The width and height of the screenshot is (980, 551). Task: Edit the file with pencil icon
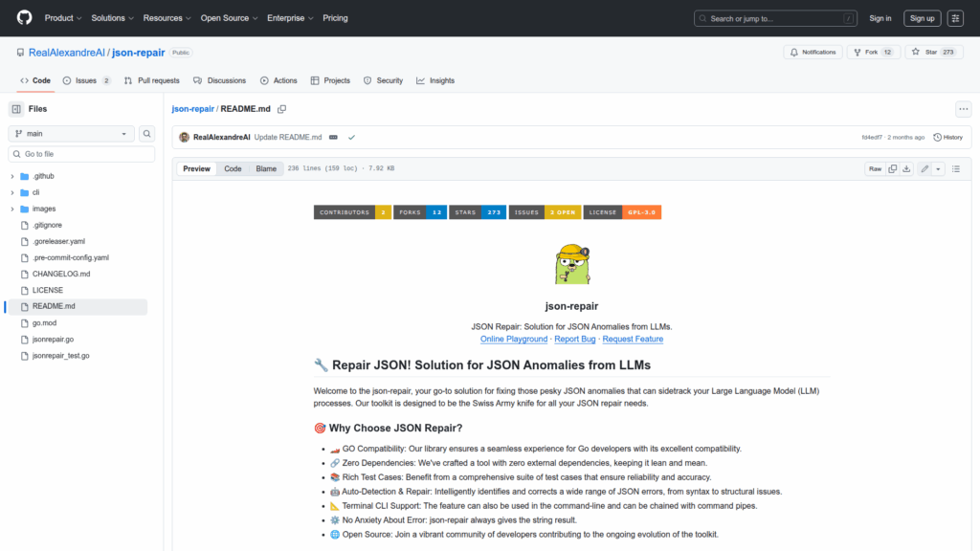pyautogui.click(x=924, y=168)
